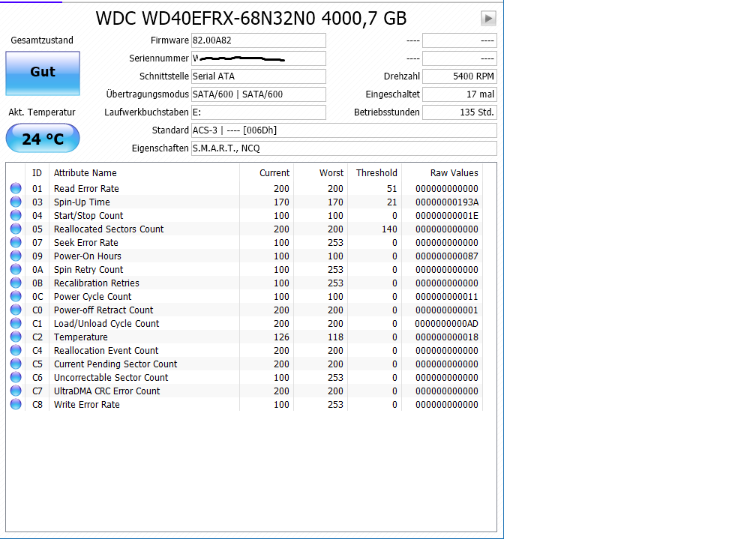
Task: Click the status orb for Uncorrectable Sector Count
Action: coord(16,378)
